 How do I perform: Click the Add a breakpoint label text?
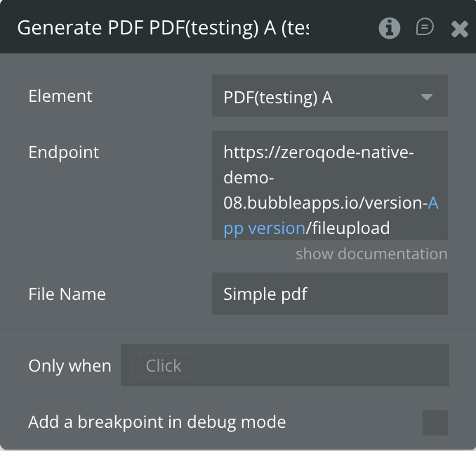[157, 422]
